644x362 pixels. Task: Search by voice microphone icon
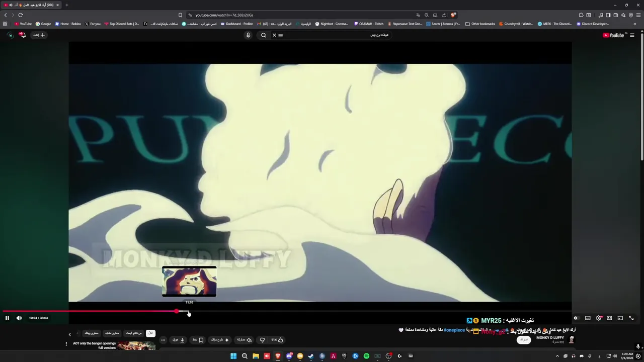[248, 35]
